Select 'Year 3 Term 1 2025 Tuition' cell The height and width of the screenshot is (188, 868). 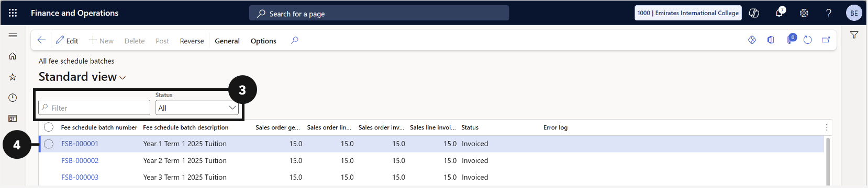pos(185,177)
